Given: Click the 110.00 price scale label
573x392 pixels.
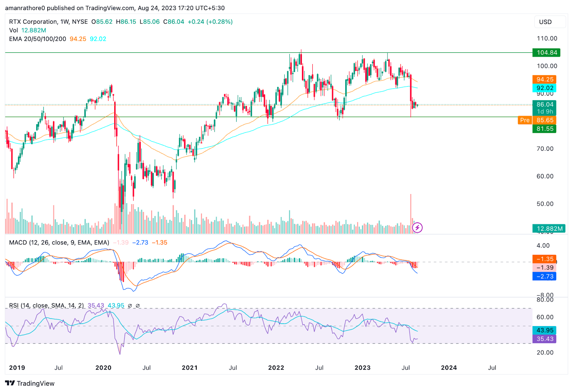Looking at the screenshot, I should pos(547,39).
